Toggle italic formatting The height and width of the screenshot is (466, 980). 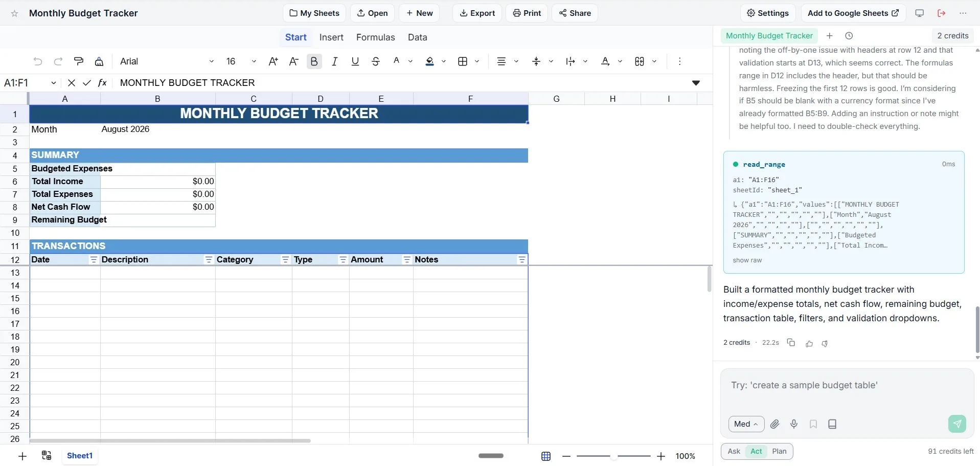[335, 61]
